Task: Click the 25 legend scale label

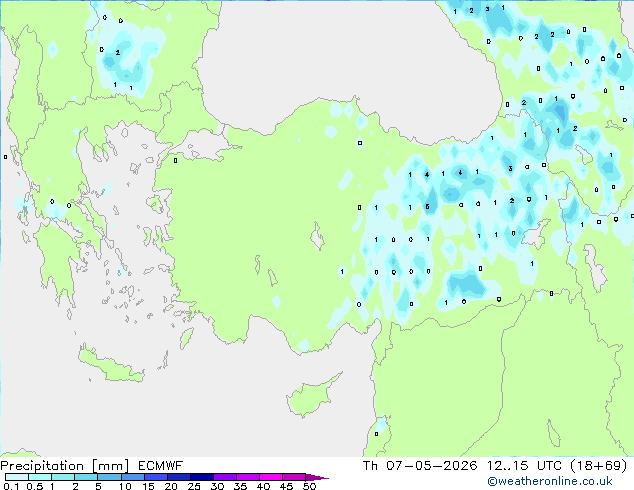Action: point(194,486)
